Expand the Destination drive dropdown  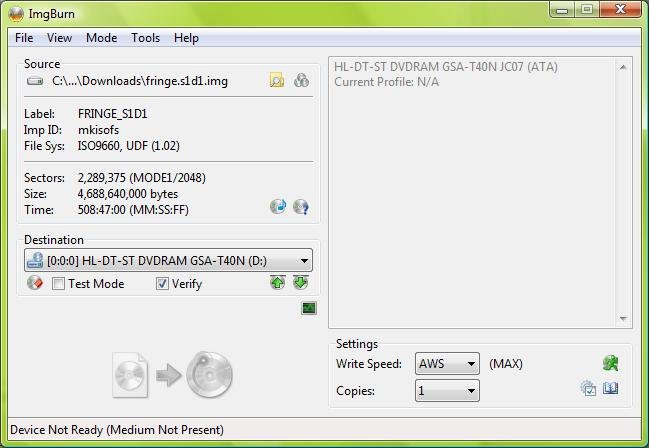click(x=168, y=261)
